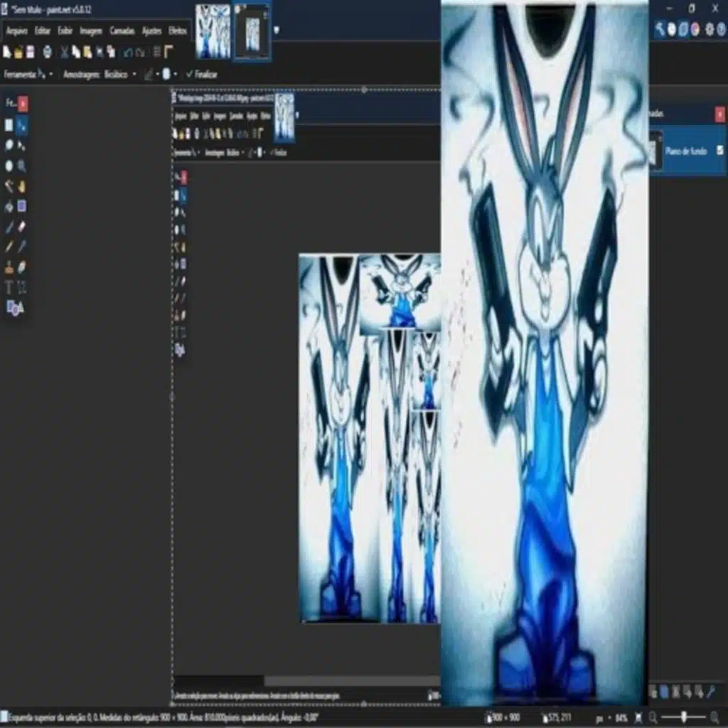
Task: Click the Print icon in toolbar
Action: 47,52
